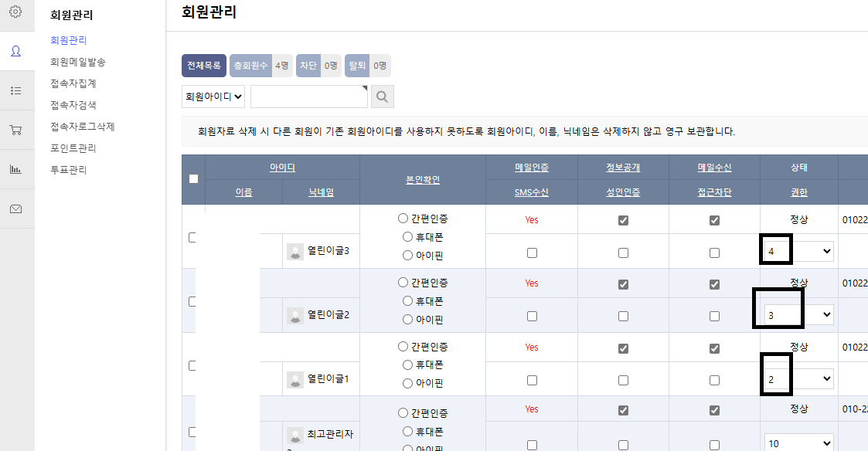Open 포인트관리 menu item
This screenshot has width=868, height=451.
coord(73,148)
